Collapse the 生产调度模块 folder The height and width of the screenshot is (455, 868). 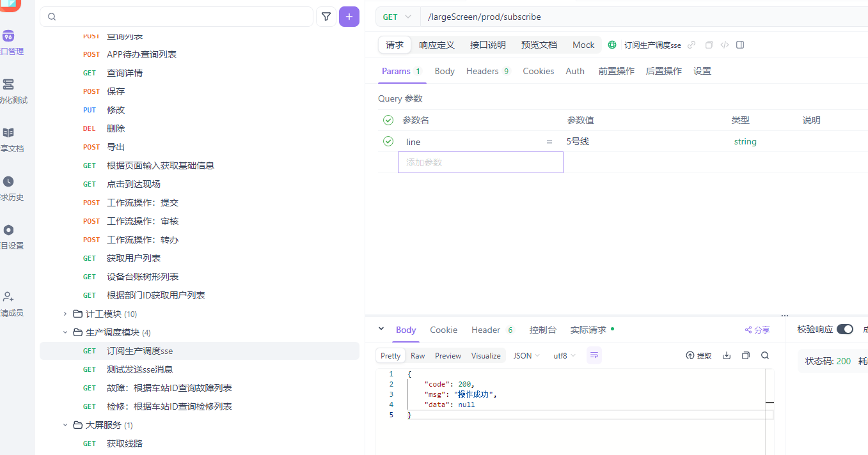pyautogui.click(x=65, y=332)
